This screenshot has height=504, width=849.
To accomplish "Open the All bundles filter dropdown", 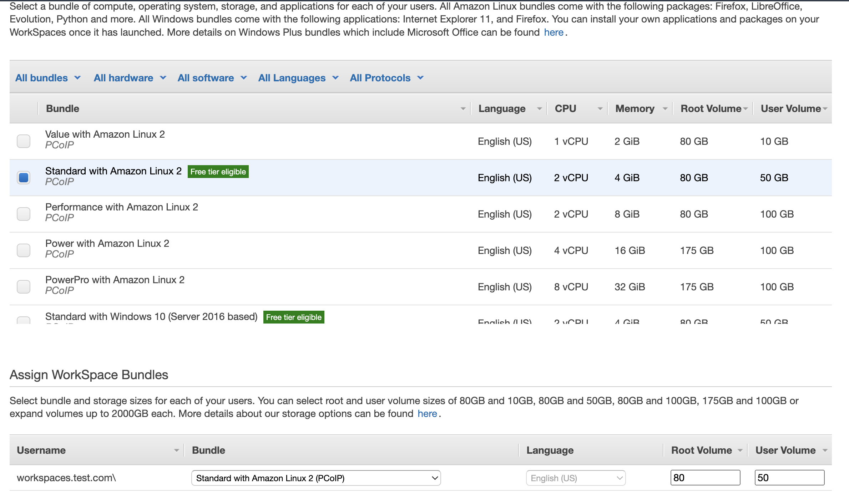I will pyautogui.click(x=48, y=78).
